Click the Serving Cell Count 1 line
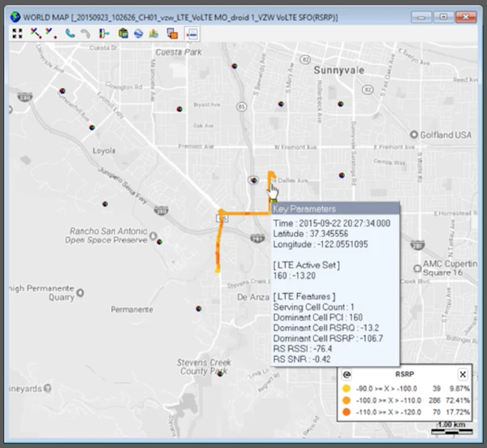The width and height of the screenshot is (487, 448). pos(313,307)
